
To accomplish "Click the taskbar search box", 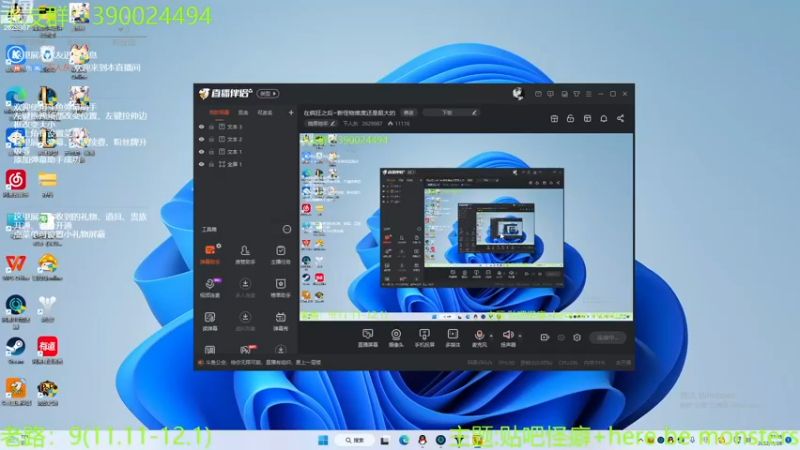I will (356, 440).
